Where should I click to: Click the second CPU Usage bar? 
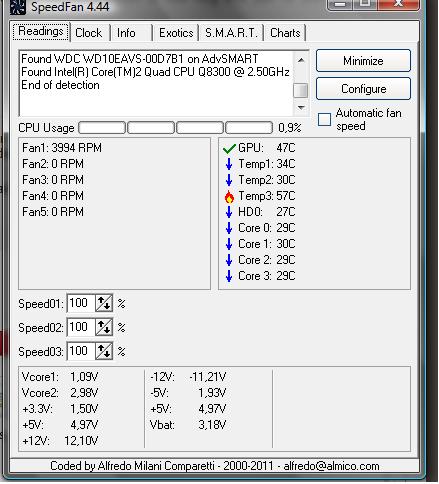[x=151, y=128]
